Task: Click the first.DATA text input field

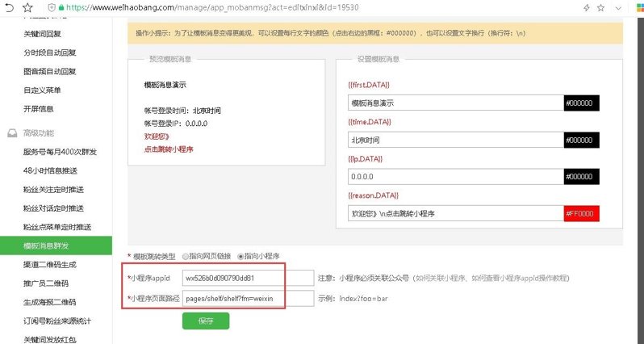Action: [x=456, y=103]
